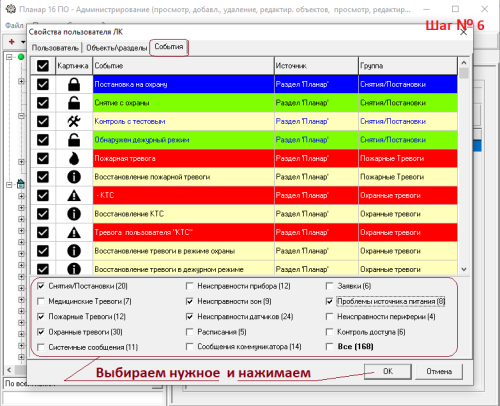Click the red plus add icon in toolbar
The height and width of the screenshot is (406, 500).
click(12, 42)
